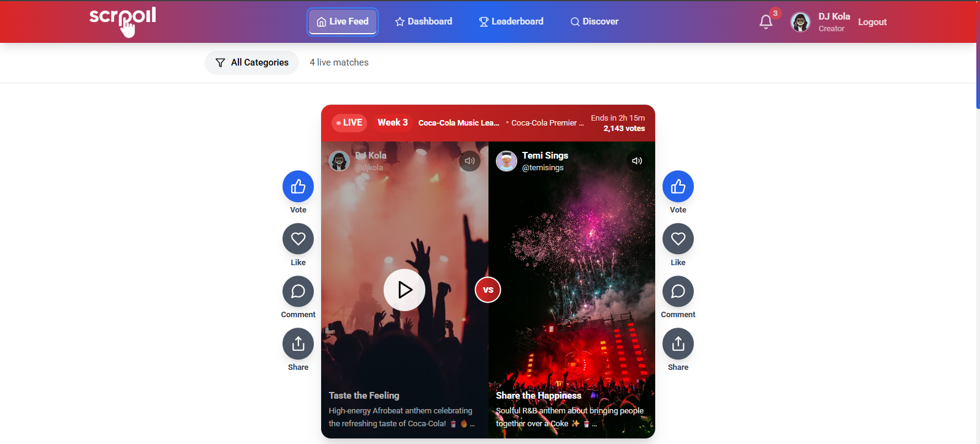
Task: Comment on DJ Kola's entry (left bubble)
Action: (298, 291)
